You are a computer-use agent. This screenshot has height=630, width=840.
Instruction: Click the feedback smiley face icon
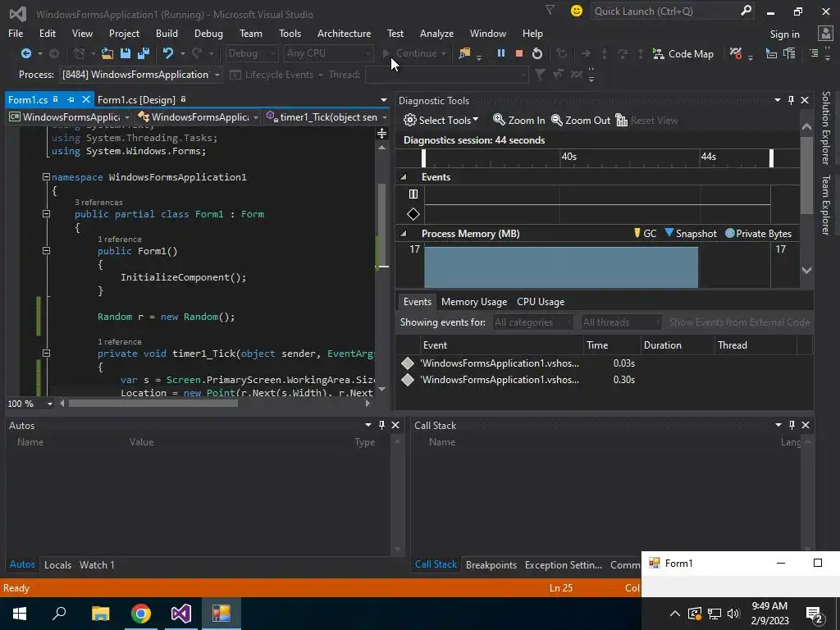pyautogui.click(x=577, y=11)
